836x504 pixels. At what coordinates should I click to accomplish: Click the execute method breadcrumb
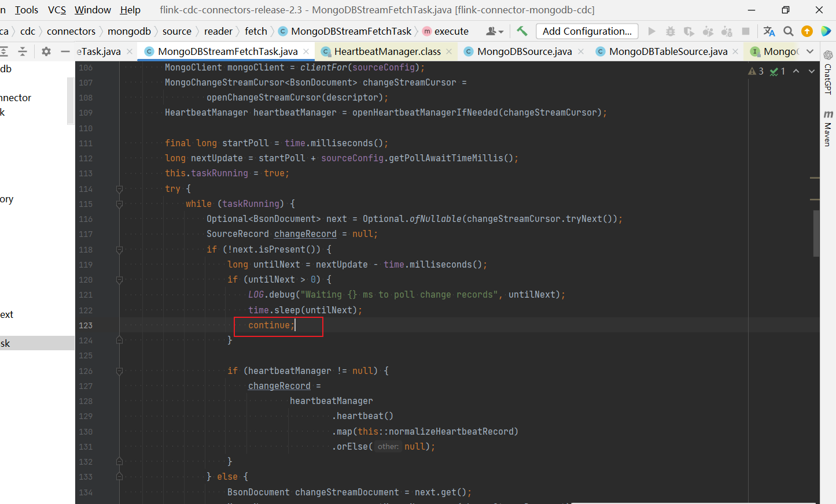445,31
